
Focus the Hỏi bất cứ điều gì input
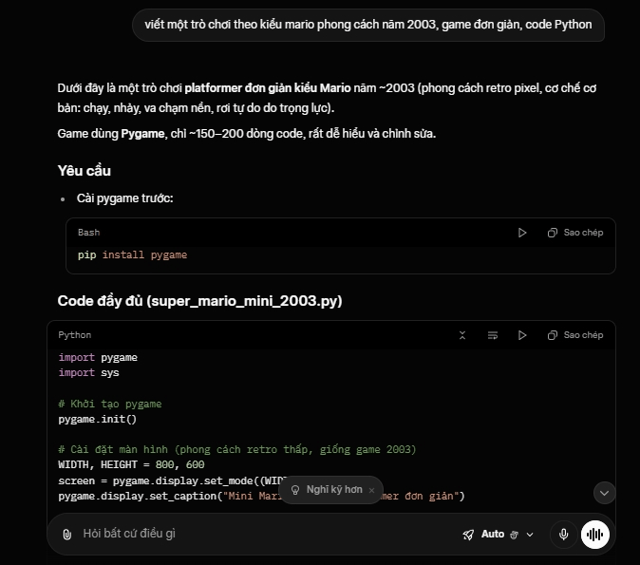[250, 534]
